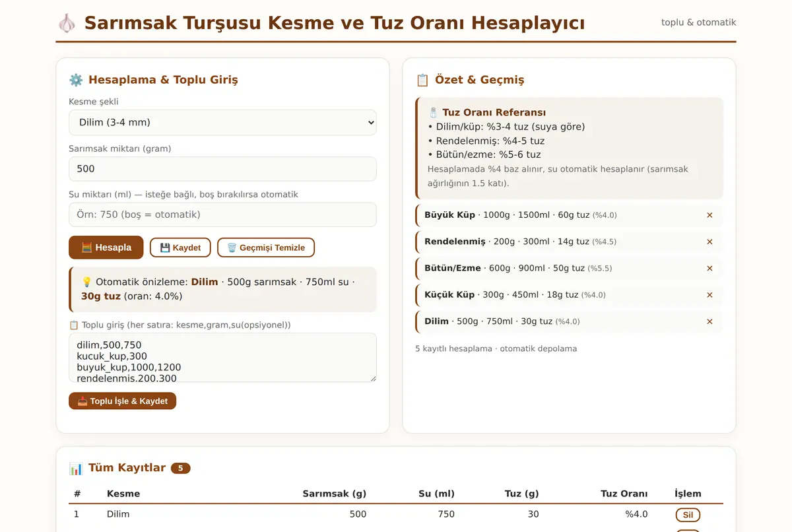
Task: Click the Toplu giriş textarea
Action: (222, 357)
